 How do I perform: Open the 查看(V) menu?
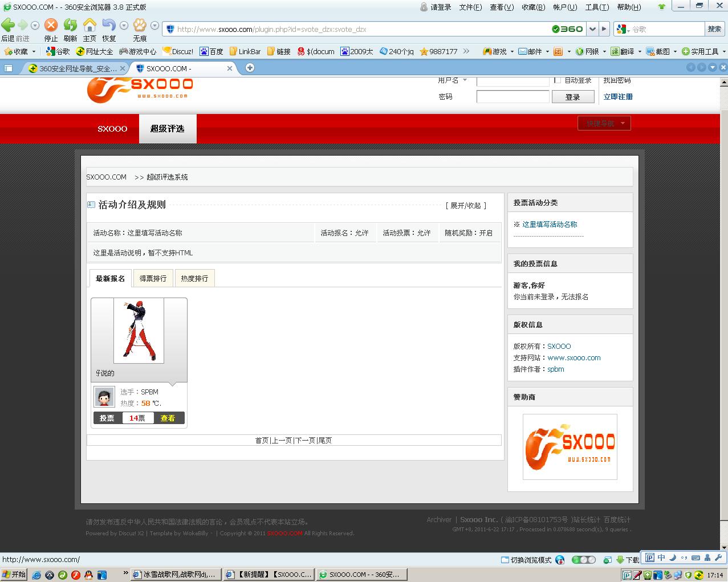coord(502,7)
